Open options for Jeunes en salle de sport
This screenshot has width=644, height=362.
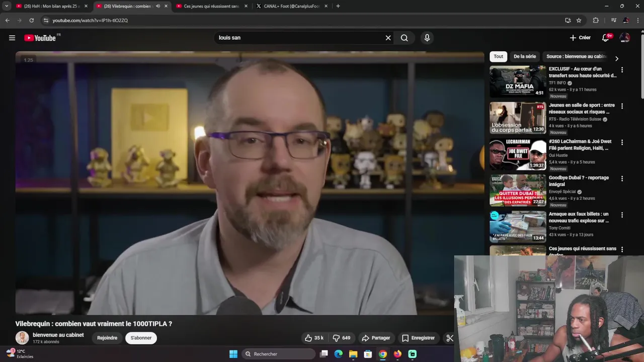(622, 106)
